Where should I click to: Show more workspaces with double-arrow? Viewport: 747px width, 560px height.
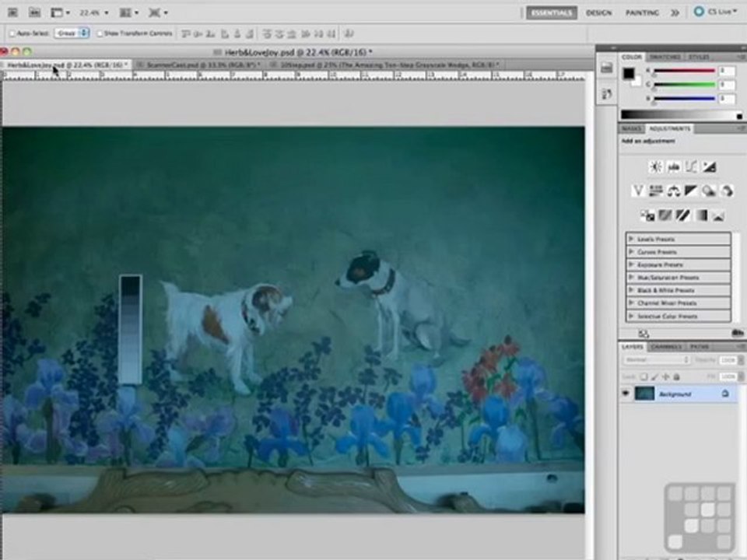[675, 13]
